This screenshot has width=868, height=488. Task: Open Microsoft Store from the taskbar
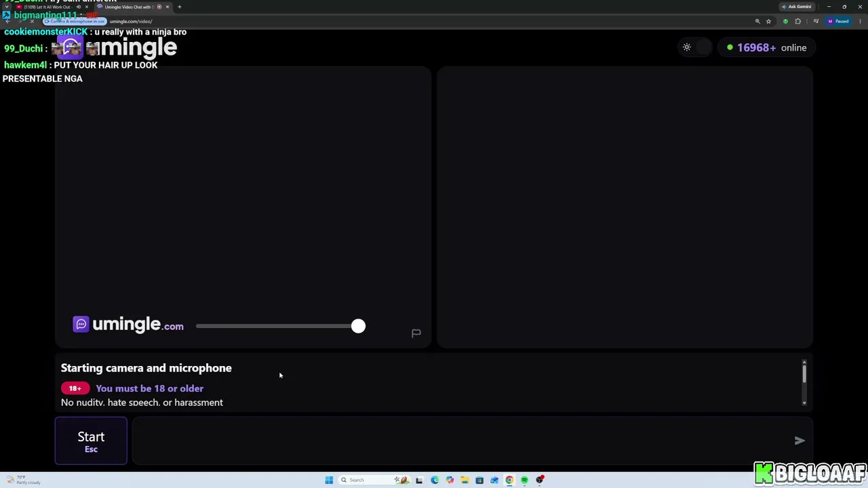(479, 480)
